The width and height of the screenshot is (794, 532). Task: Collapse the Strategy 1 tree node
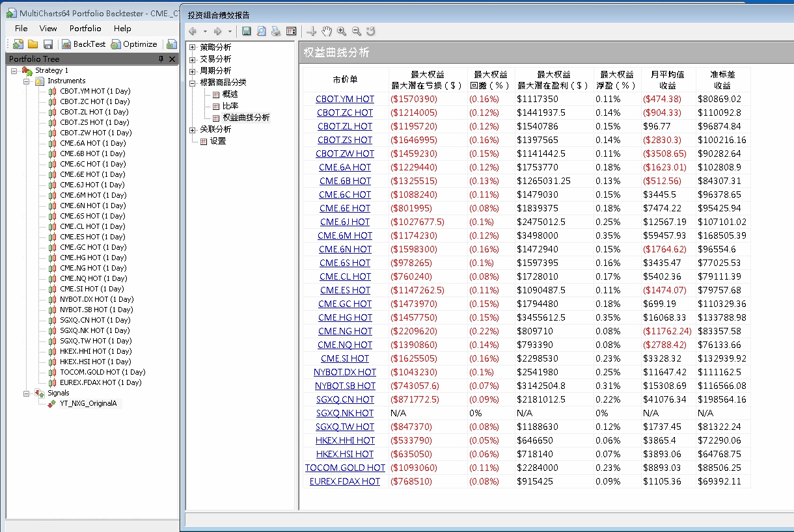[14, 70]
